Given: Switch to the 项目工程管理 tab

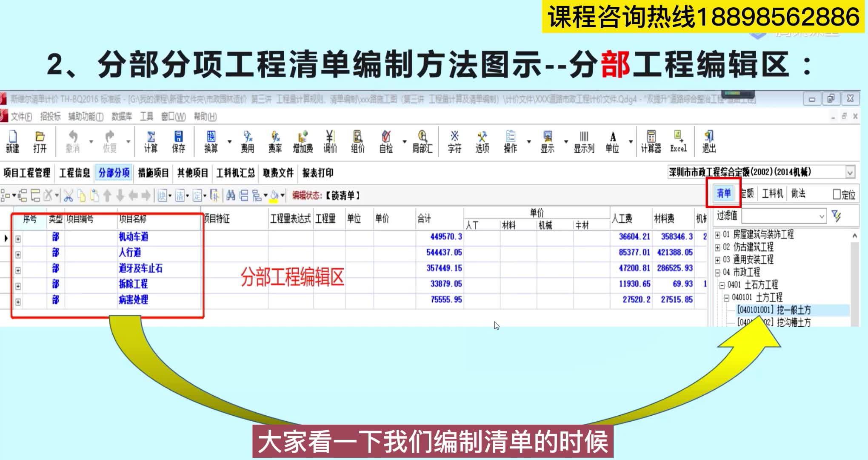Looking at the screenshot, I should click(27, 172).
